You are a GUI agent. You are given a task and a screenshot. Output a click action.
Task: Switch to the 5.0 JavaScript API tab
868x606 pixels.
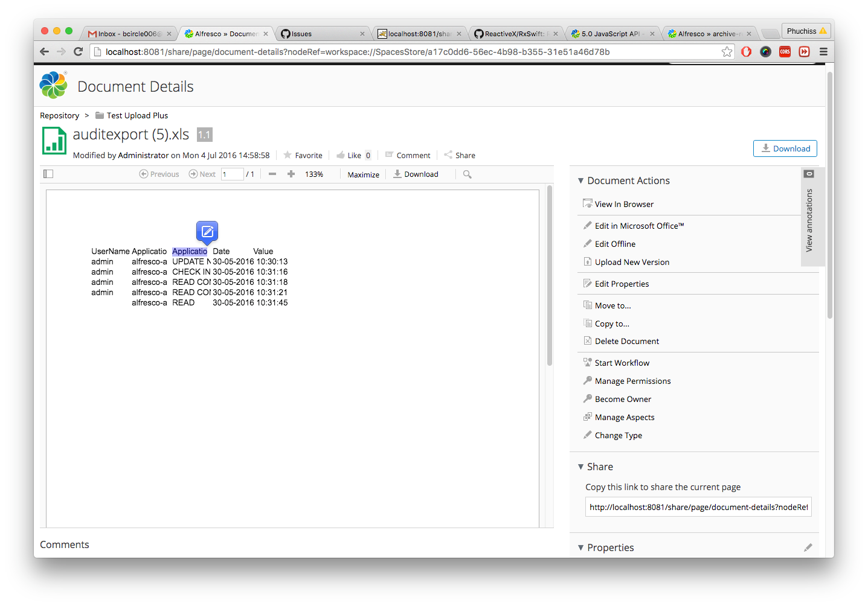tap(612, 34)
